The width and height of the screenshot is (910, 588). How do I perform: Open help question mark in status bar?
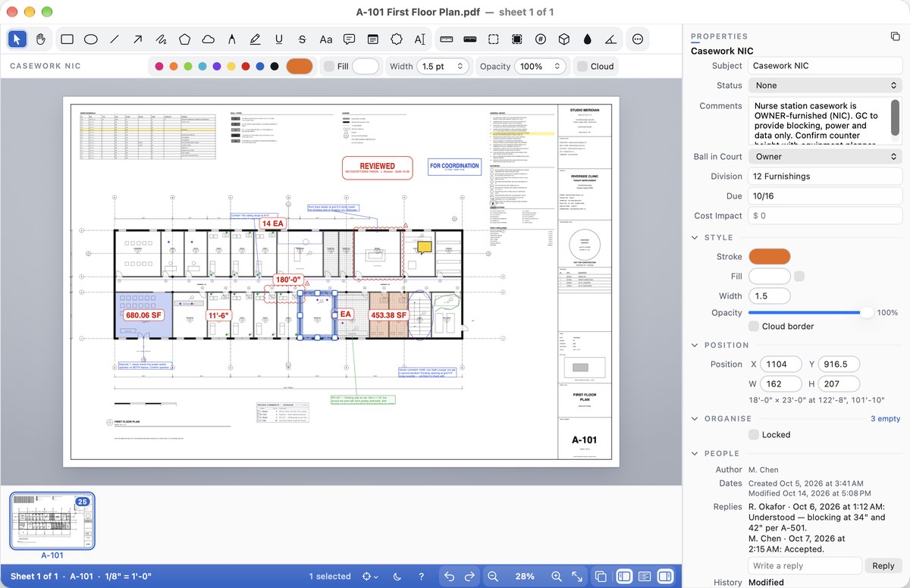click(x=422, y=577)
